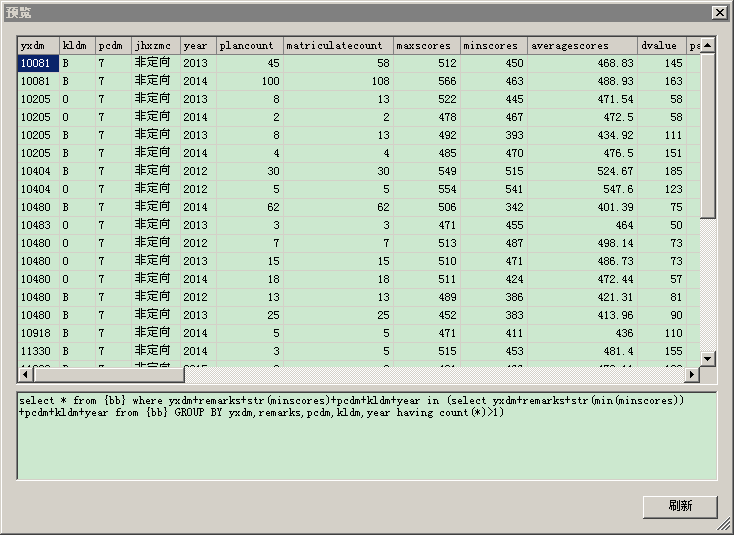Viewport: 734px width, 535px height.
Task: Click the jhxzmc column header
Action: click(x=156, y=46)
